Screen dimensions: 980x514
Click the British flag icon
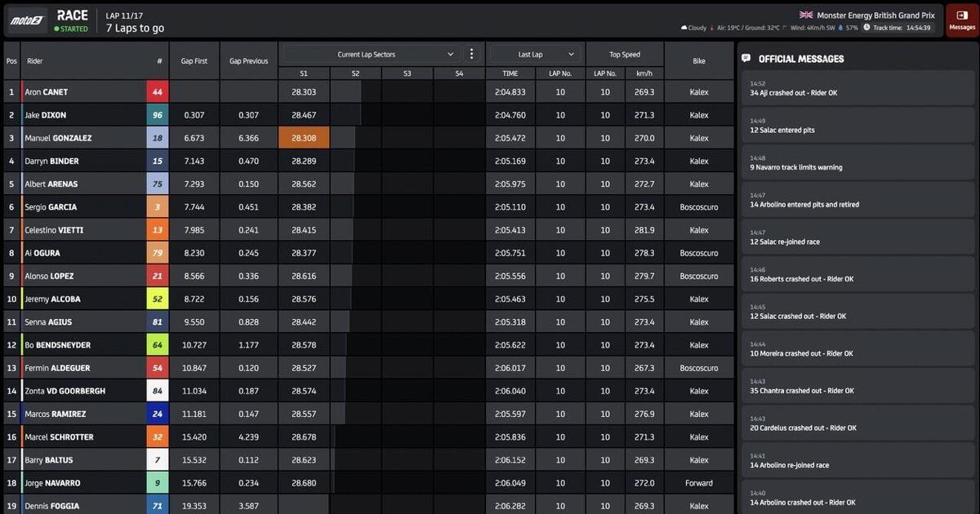[x=806, y=15]
